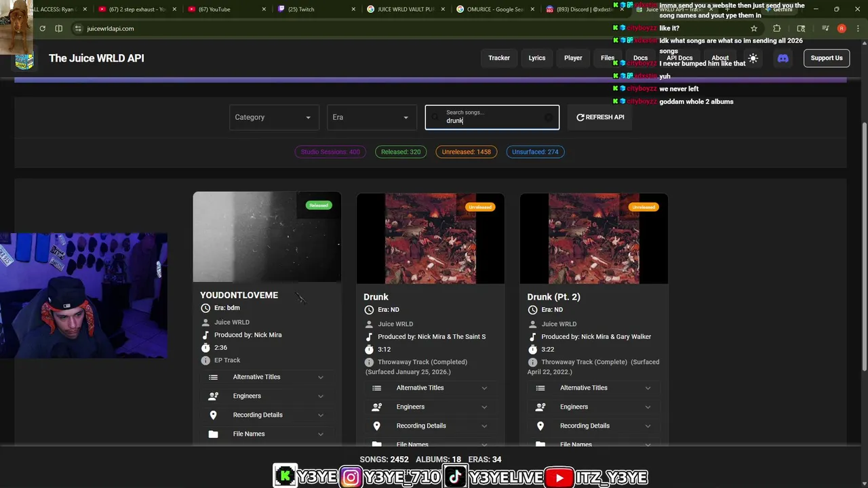The height and width of the screenshot is (488, 868).
Task: Switch to the JUICE WRLD VAULT browser tab
Action: 406,9
